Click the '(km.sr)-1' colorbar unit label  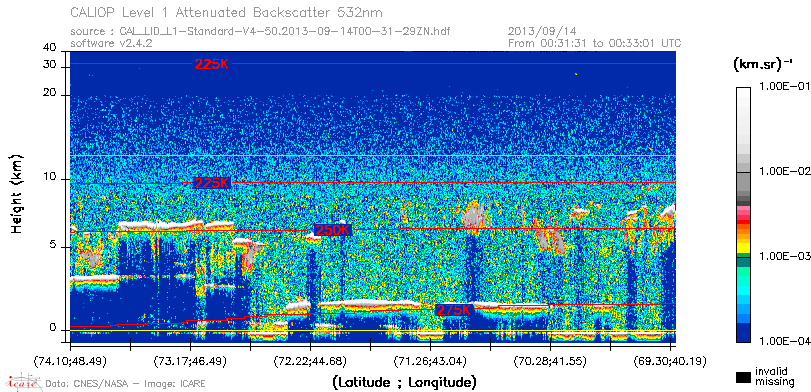(x=763, y=65)
